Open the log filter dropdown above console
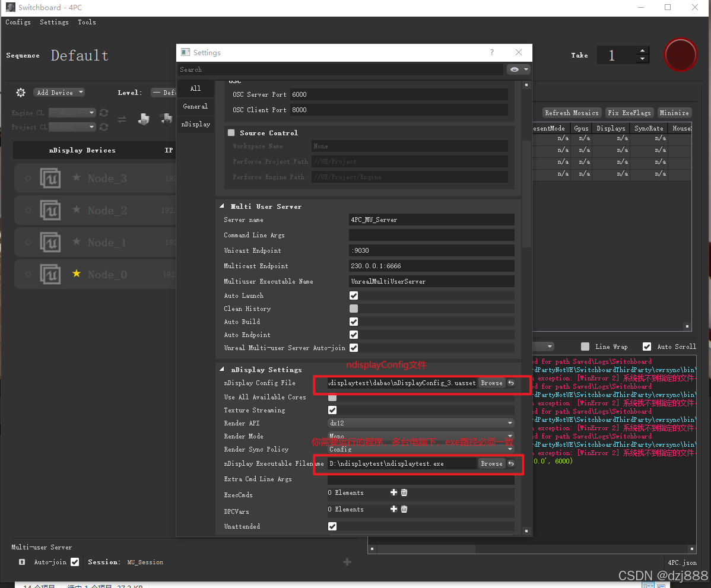Viewport: 711px width, 588px height. (543, 347)
